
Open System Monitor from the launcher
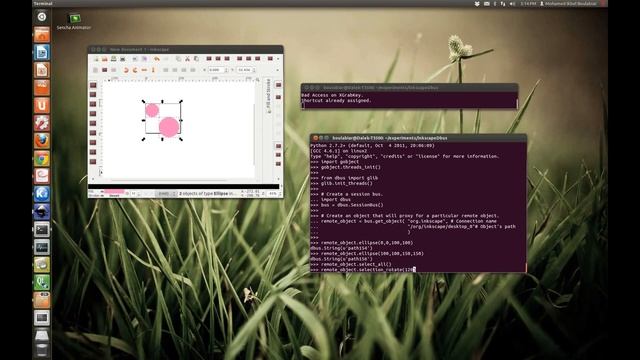(42, 247)
